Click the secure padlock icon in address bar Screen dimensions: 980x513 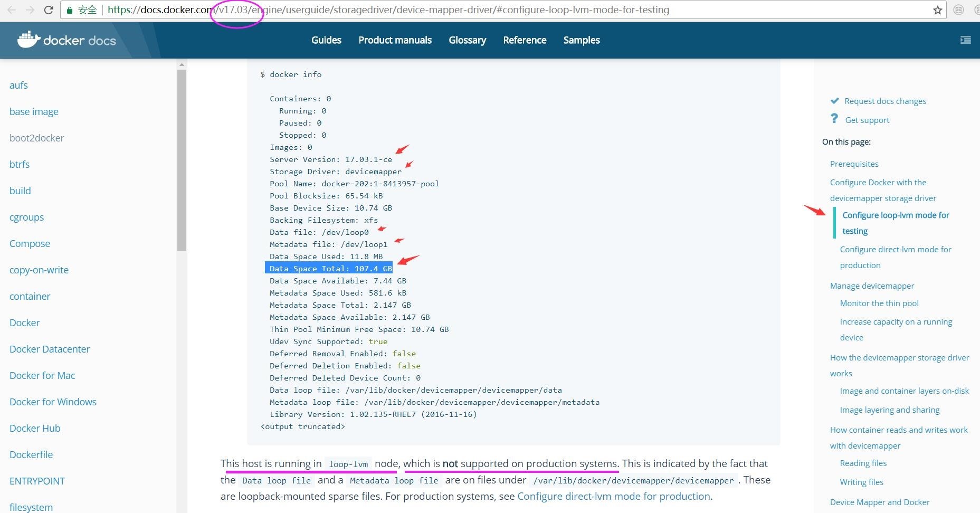(x=69, y=10)
